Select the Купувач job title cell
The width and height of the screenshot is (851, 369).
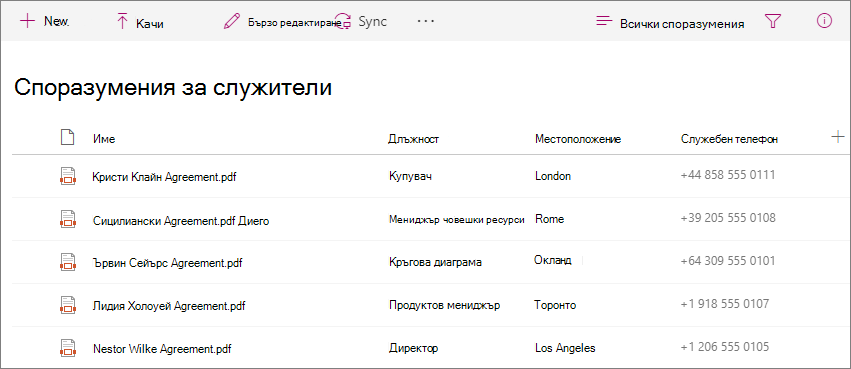pos(410,176)
